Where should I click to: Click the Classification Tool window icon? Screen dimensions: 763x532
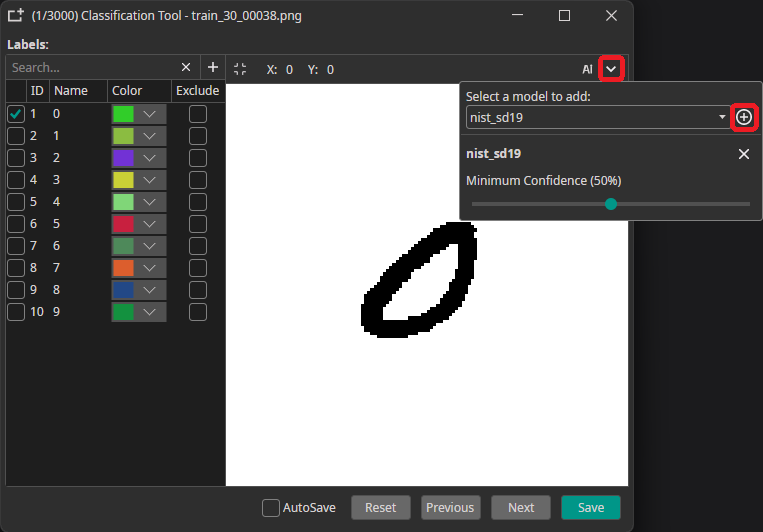(x=16, y=16)
